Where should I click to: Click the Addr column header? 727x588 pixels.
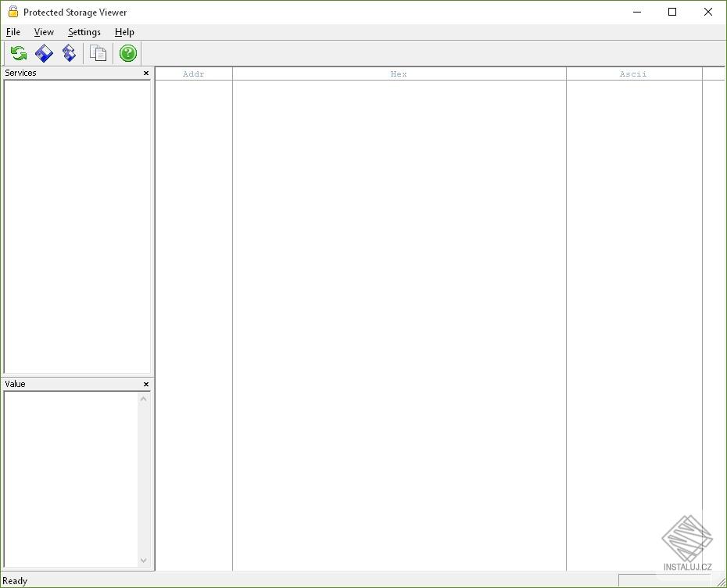point(193,73)
